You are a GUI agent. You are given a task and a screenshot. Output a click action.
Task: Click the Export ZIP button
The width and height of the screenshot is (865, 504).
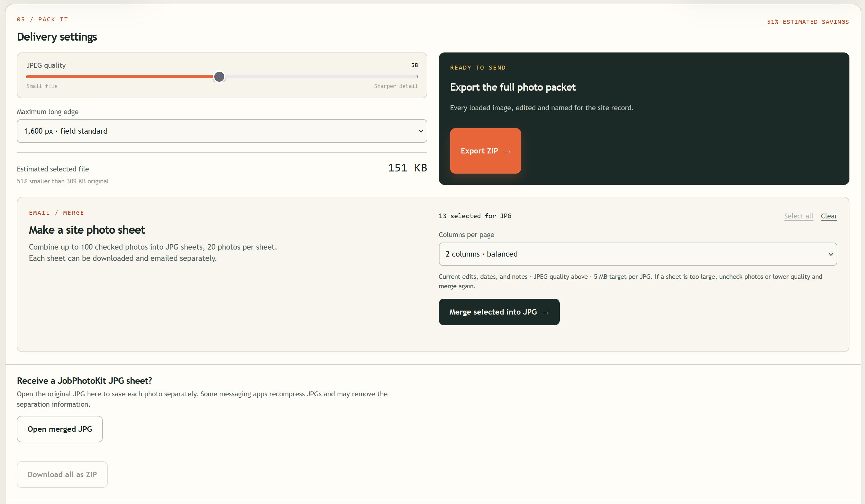click(x=485, y=151)
